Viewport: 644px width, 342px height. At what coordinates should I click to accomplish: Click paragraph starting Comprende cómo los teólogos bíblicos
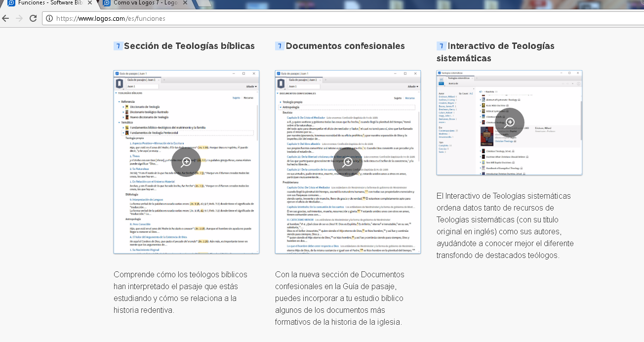click(181, 293)
